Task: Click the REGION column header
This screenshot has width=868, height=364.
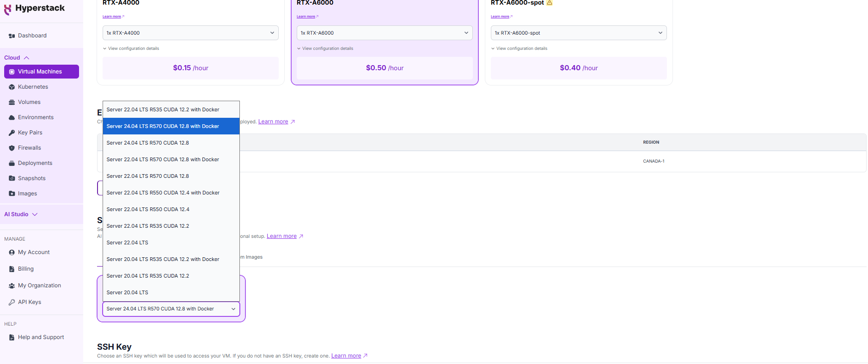Action: tap(651, 142)
